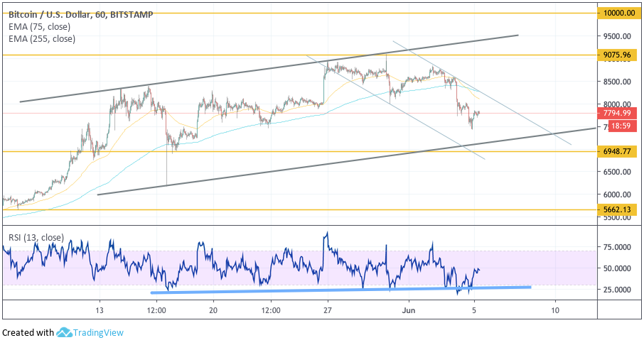Click the date label 5 on time axis
Screen dimensions: 644x345
tap(474, 310)
